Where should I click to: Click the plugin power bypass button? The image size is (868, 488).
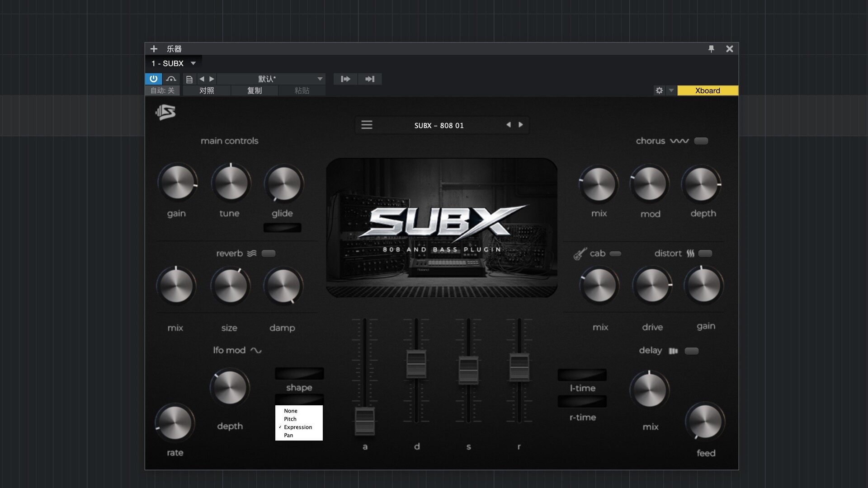153,79
